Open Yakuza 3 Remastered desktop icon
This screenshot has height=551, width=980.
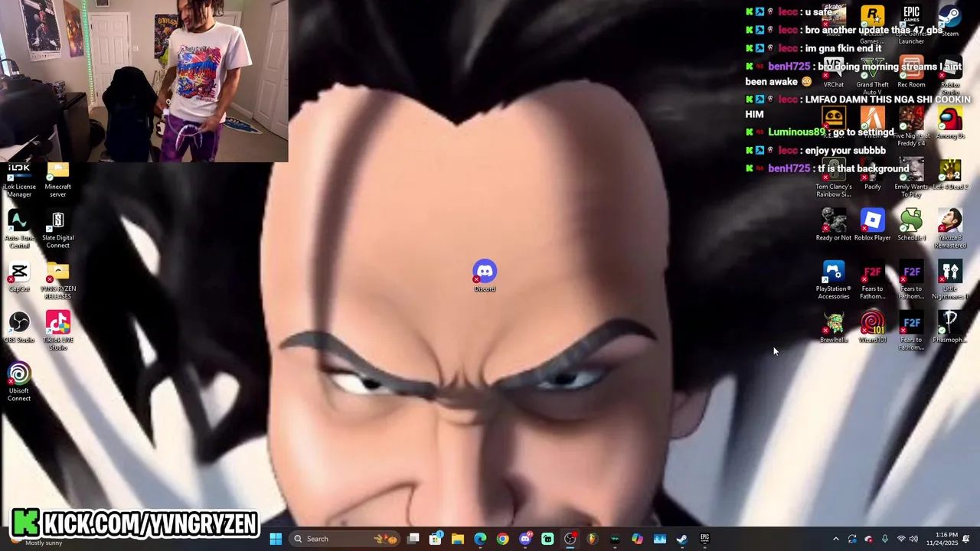coord(950,230)
